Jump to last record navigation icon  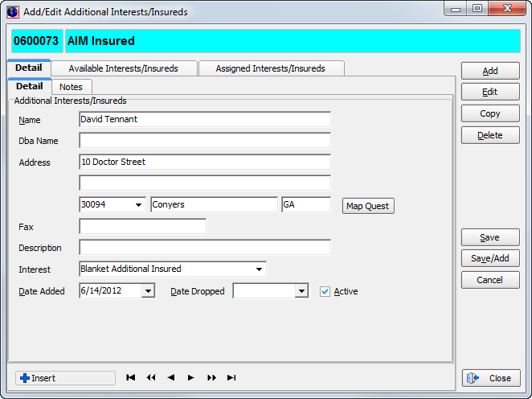231,377
